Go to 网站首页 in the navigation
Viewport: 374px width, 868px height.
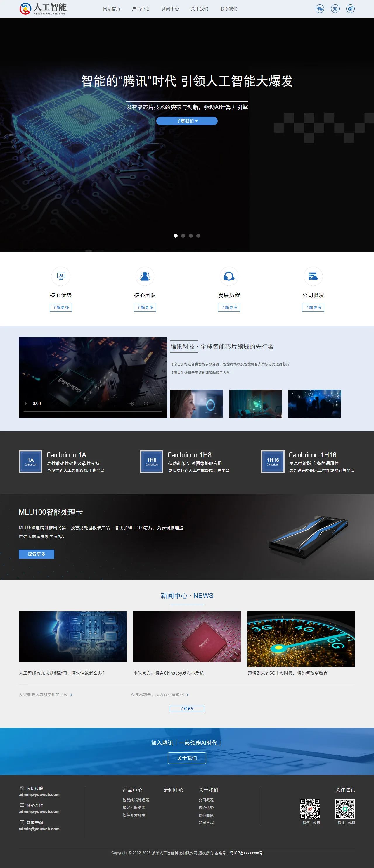[x=111, y=9]
